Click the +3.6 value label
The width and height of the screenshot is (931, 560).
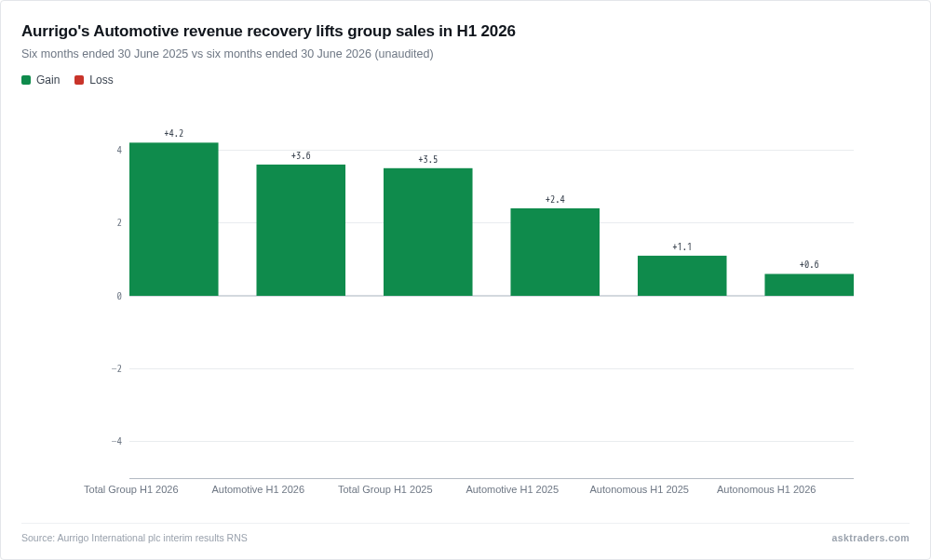click(301, 155)
